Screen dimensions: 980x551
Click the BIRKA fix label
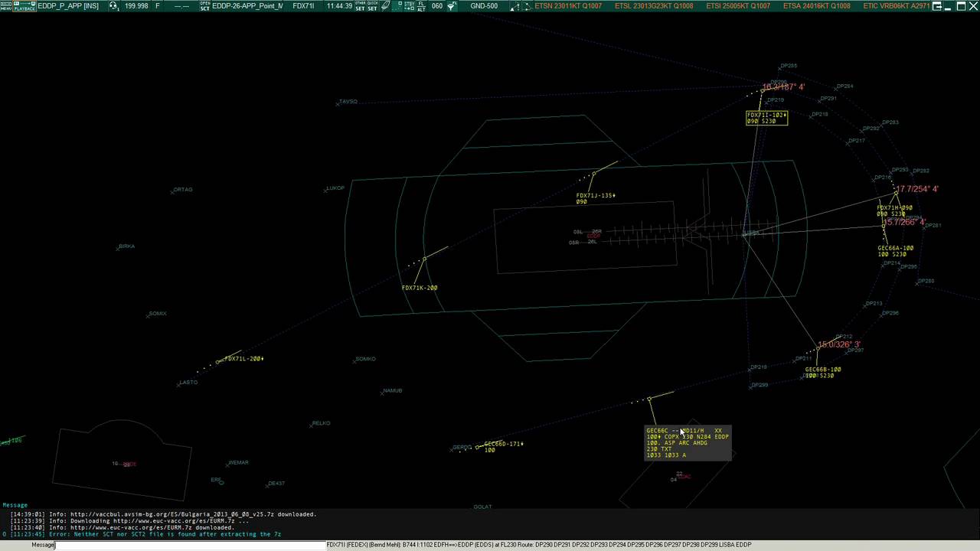click(x=127, y=246)
